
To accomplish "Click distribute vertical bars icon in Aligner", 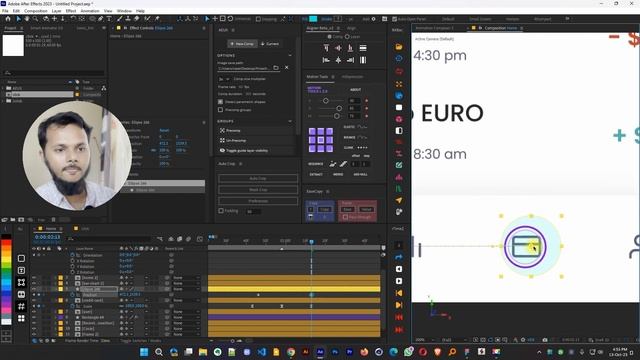I will pyautogui.click(x=362, y=60).
